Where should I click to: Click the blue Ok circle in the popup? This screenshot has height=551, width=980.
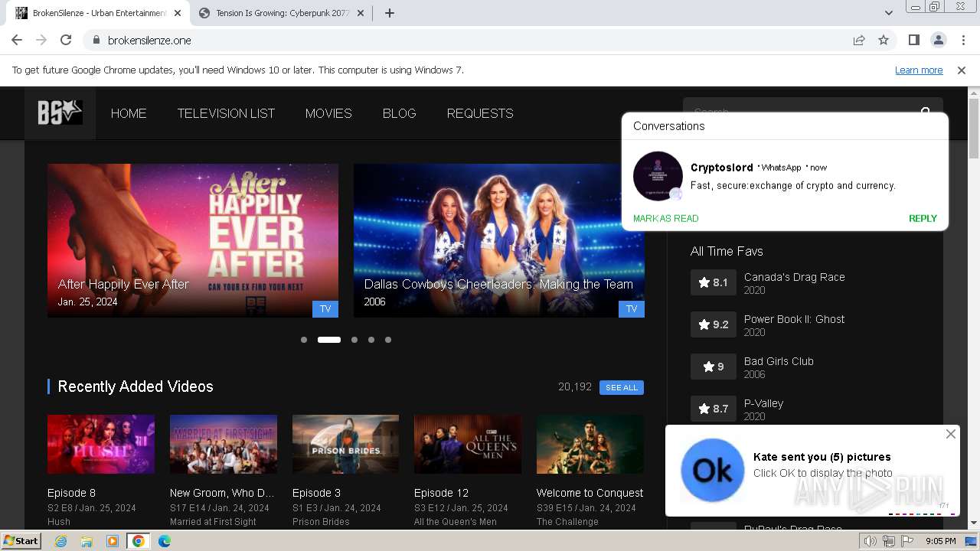click(x=713, y=470)
